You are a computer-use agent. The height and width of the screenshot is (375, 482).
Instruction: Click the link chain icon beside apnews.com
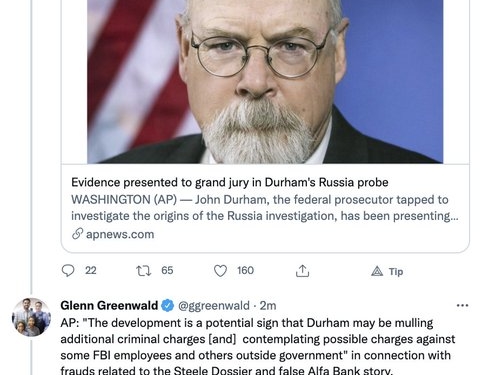(77, 234)
